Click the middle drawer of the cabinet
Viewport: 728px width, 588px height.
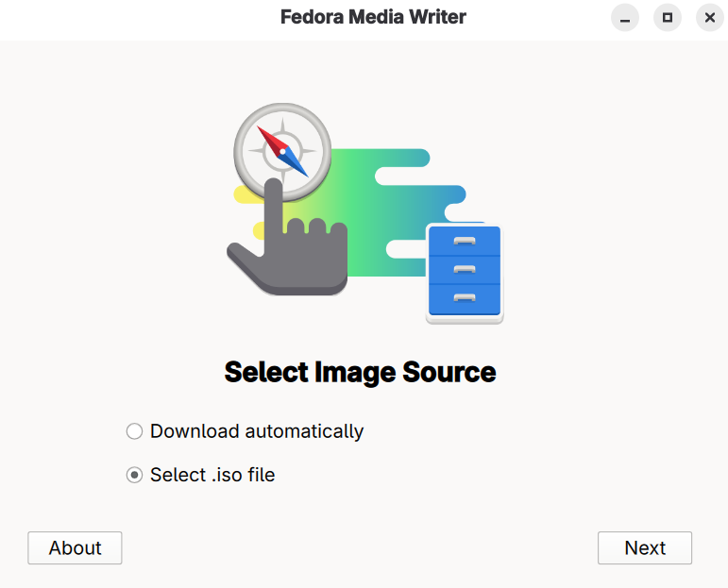coord(464,270)
